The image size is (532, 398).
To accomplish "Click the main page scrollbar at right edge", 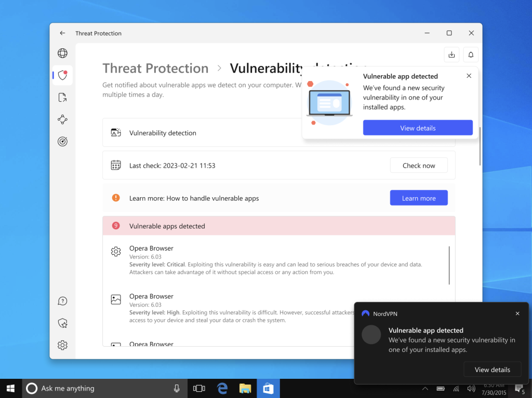I will click(480, 146).
